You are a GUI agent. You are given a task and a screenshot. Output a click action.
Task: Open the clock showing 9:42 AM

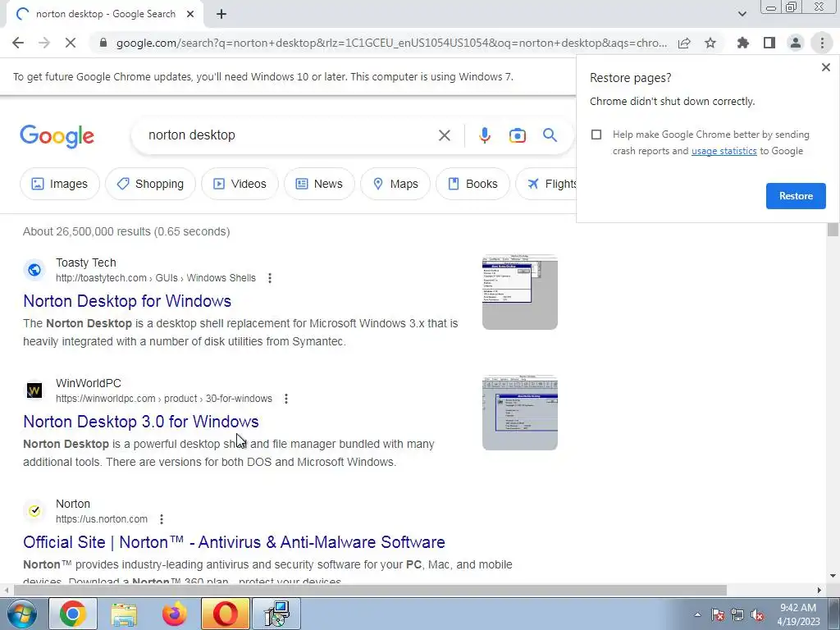pyautogui.click(x=798, y=614)
